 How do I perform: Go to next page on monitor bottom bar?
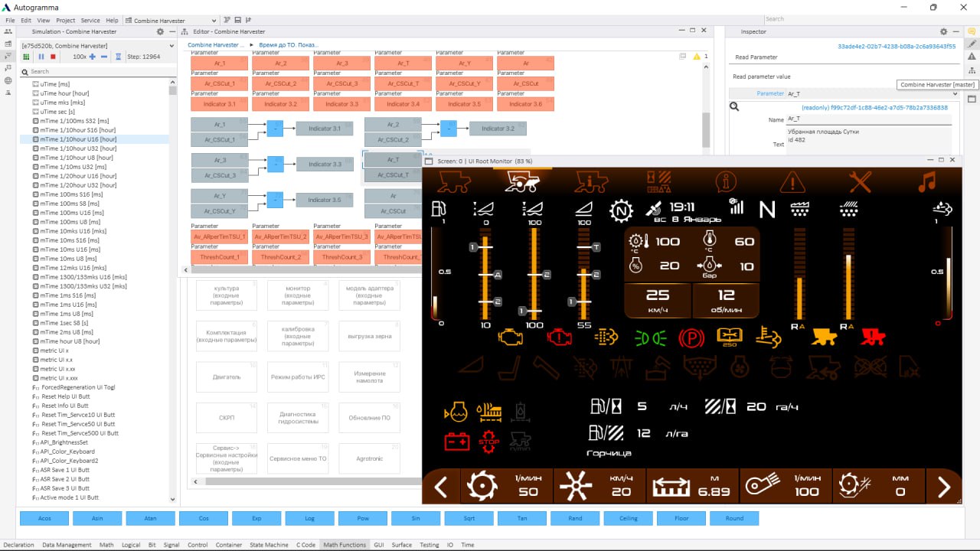(943, 487)
